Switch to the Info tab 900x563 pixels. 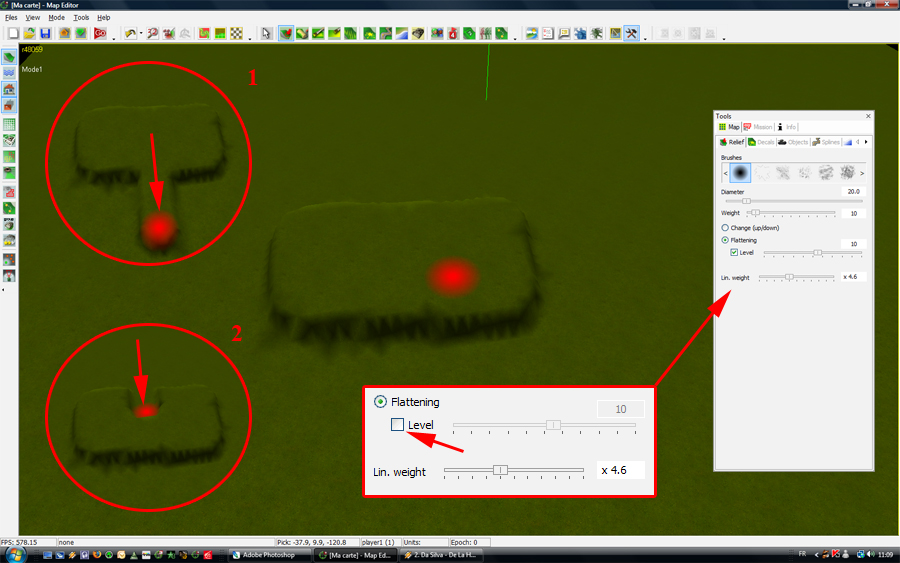(787, 127)
